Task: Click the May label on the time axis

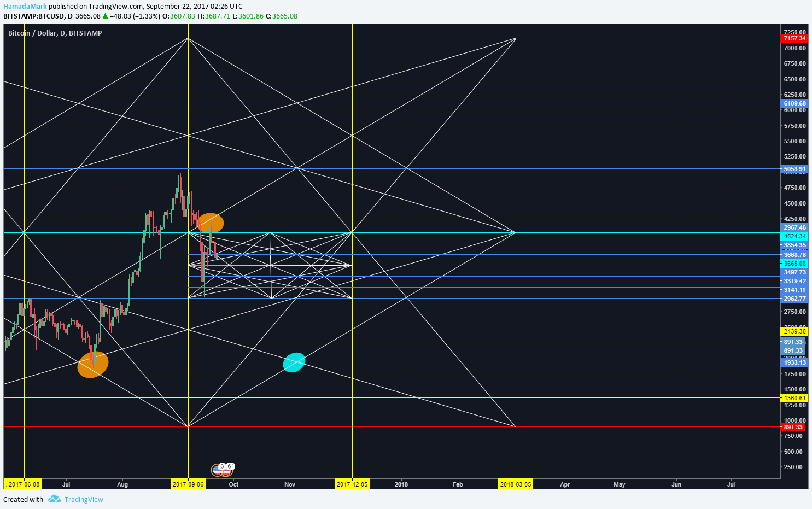Action: pos(620,484)
